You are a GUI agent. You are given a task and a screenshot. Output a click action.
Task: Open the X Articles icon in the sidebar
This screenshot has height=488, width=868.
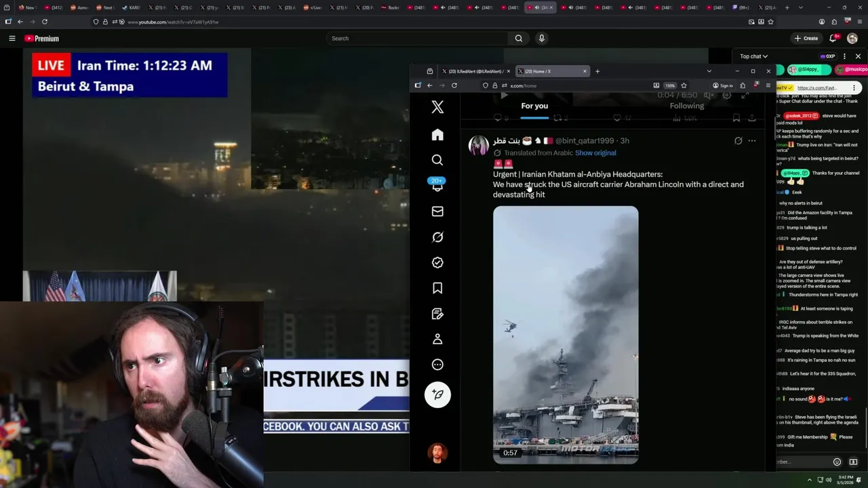click(437, 314)
